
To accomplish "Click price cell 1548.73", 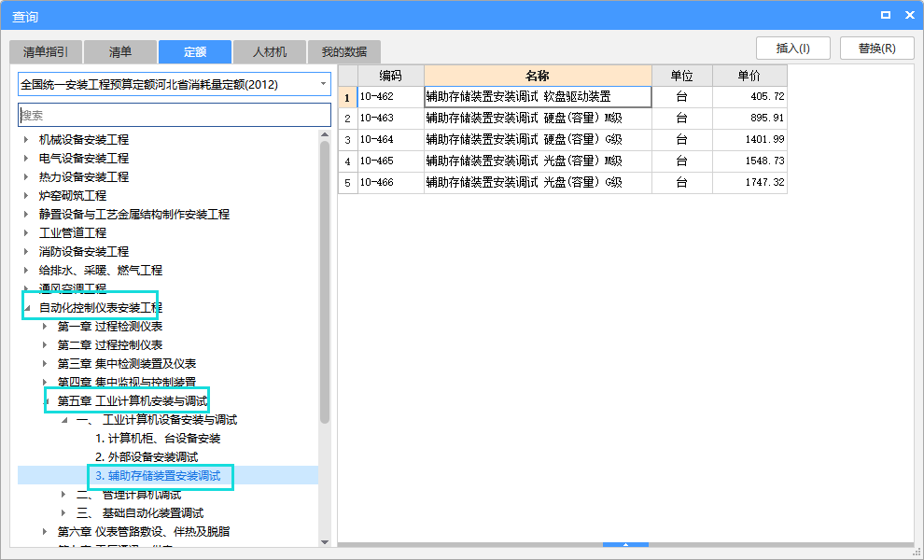I will click(x=749, y=161).
